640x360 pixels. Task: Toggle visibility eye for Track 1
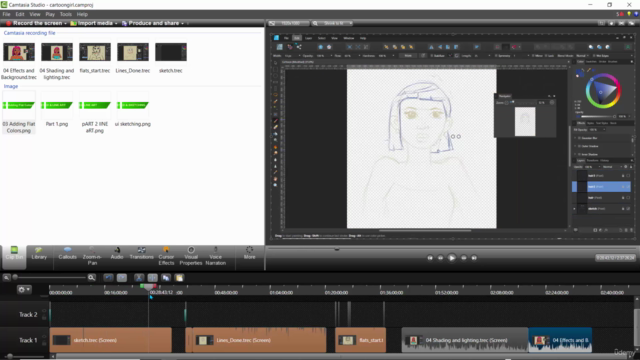44,337
